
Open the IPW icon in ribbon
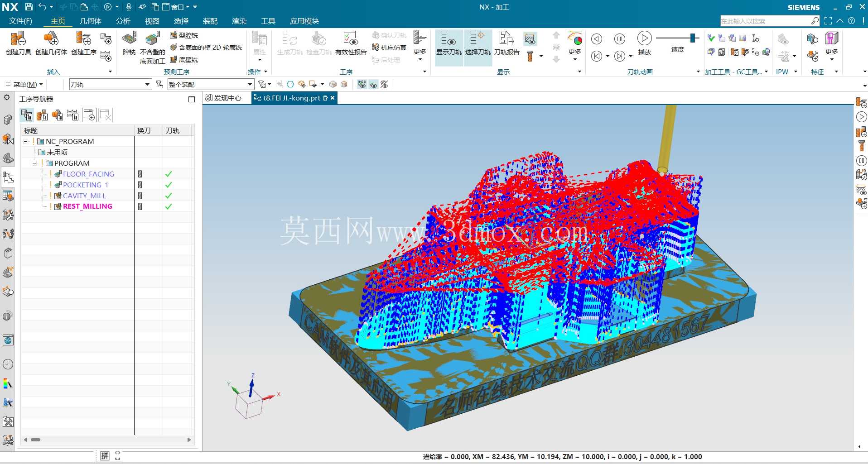click(783, 39)
